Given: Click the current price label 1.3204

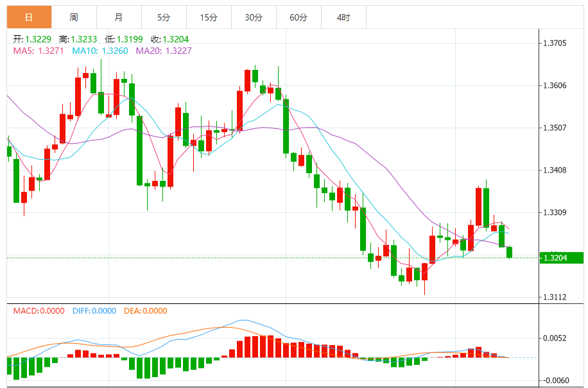Looking at the screenshot, I should pyautogui.click(x=562, y=258).
